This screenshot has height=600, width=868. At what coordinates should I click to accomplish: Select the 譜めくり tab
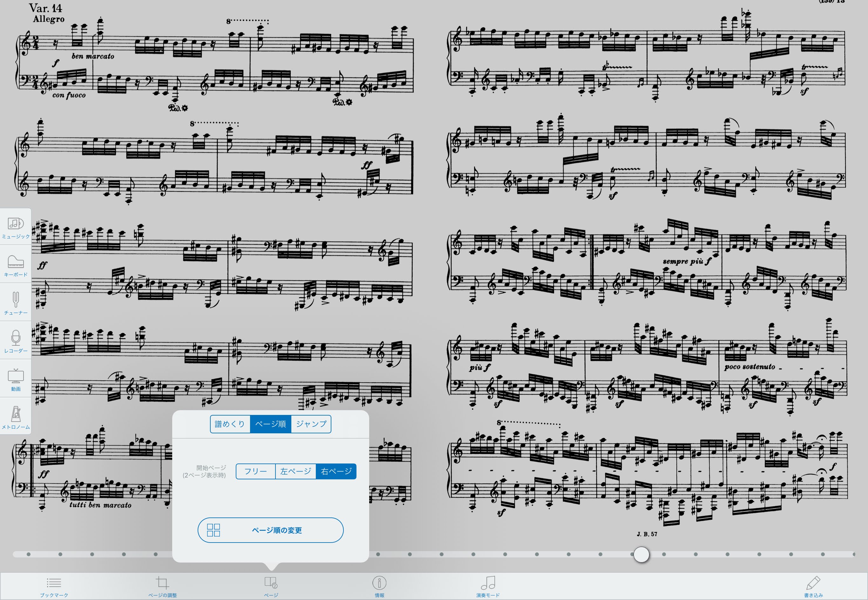point(230,424)
